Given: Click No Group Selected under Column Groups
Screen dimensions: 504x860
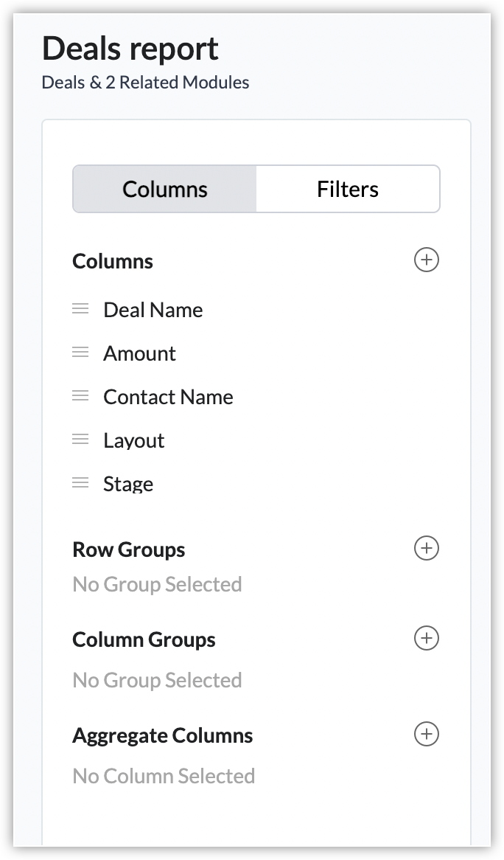Looking at the screenshot, I should 157,680.
